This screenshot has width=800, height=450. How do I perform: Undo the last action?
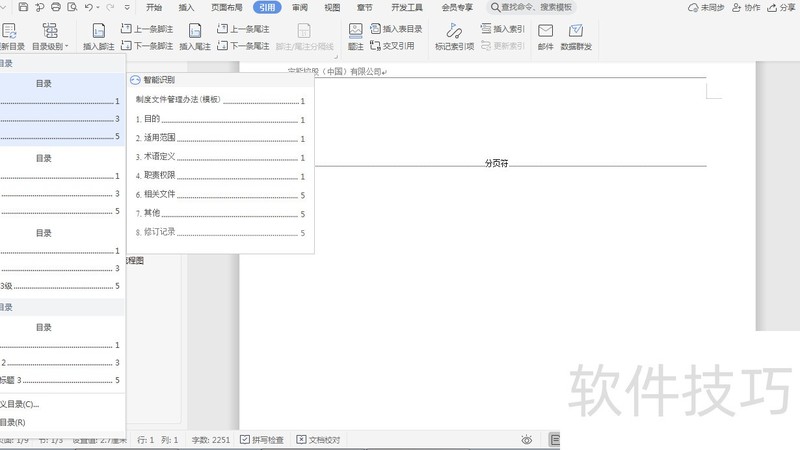coord(89,7)
